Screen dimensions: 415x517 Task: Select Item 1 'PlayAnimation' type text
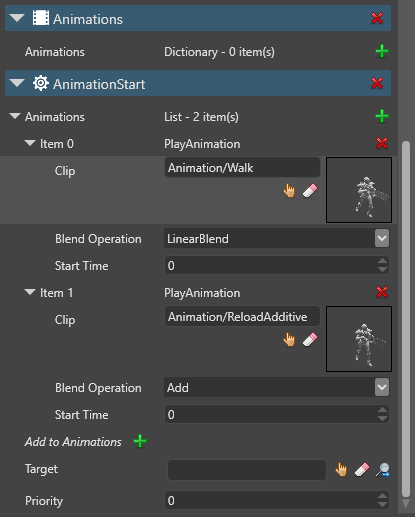(x=202, y=293)
